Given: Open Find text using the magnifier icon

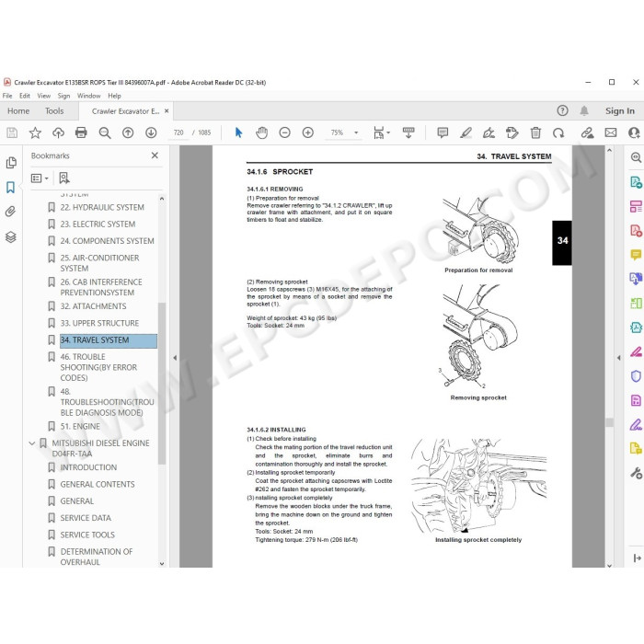Looking at the screenshot, I should point(105,132).
